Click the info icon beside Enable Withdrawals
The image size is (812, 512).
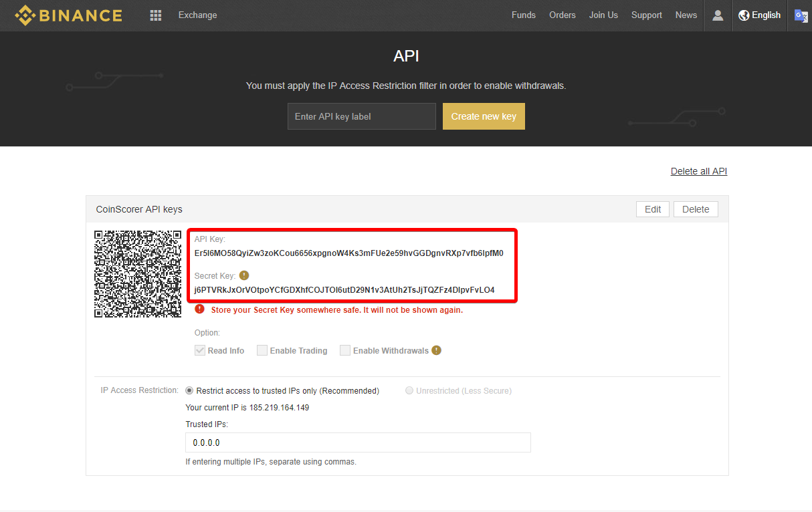point(436,350)
